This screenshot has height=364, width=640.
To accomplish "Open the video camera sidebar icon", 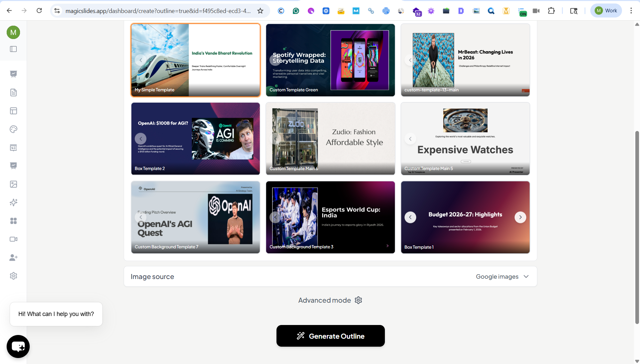I will tap(13, 239).
